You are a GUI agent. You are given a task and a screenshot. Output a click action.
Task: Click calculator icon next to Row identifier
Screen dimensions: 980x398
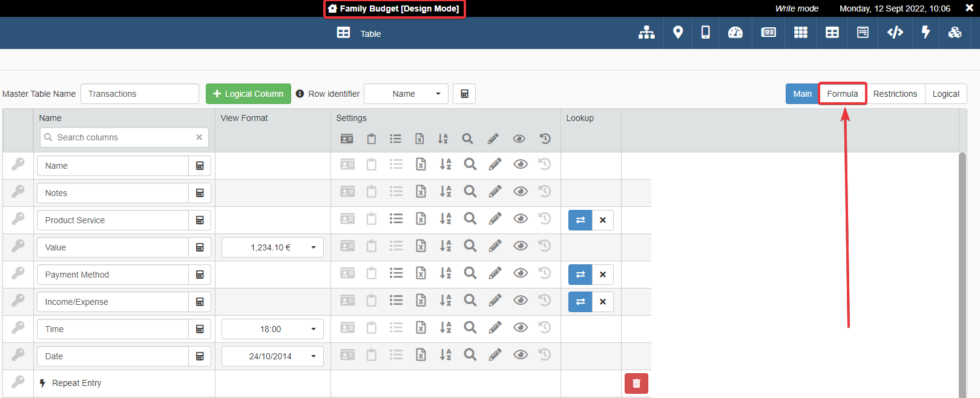pyautogui.click(x=464, y=94)
